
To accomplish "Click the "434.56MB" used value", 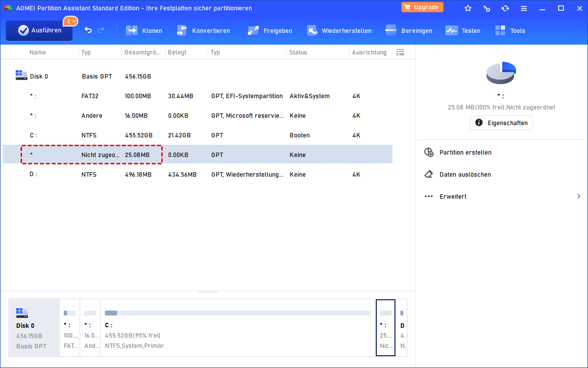I will click(x=182, y=175).
